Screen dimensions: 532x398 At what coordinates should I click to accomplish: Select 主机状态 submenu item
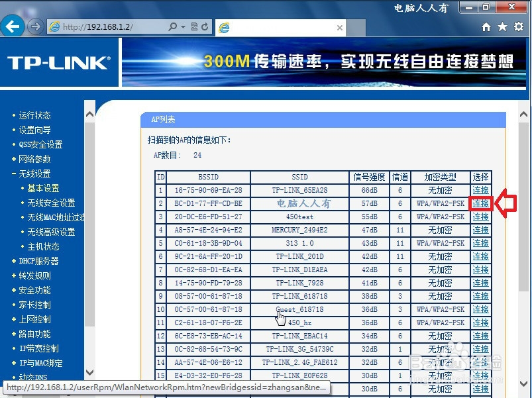click(43, 246)
